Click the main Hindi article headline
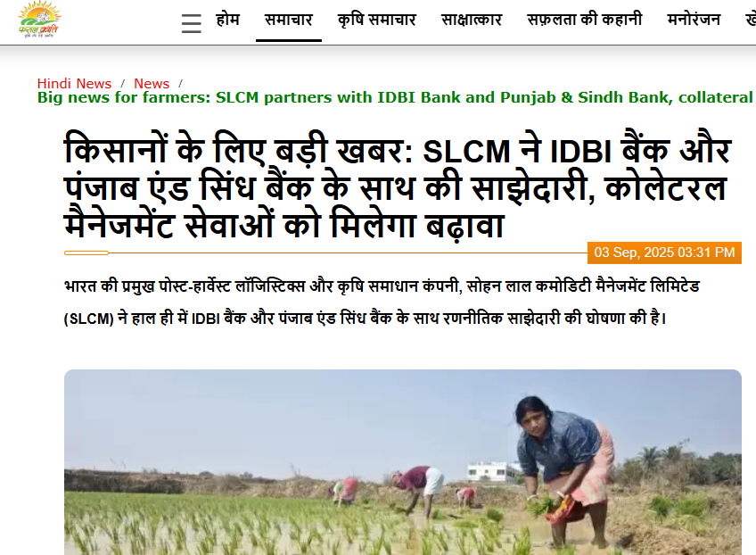Screen dimensions: 756x555 (x=398, y=187)
